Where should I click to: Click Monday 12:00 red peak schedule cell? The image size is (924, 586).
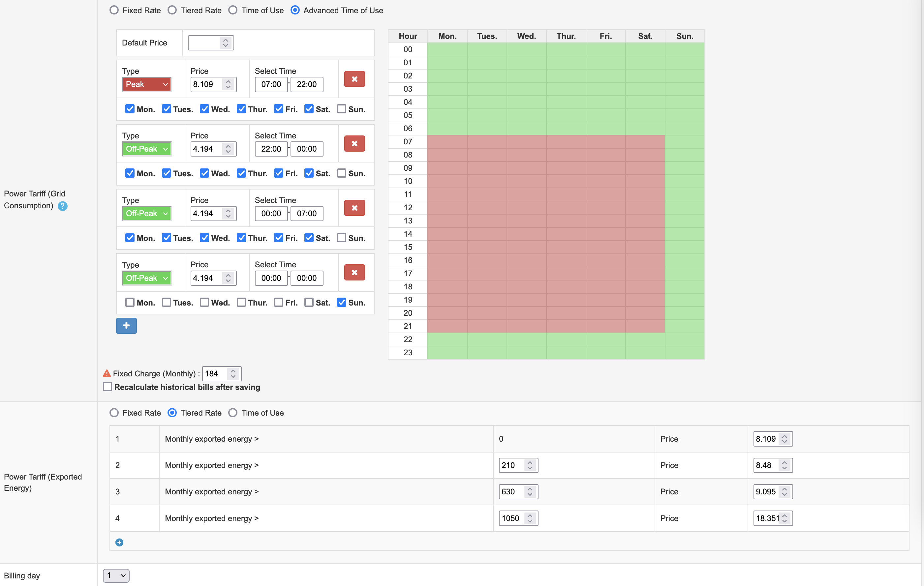pyautogui.click(x=447, y=208)
